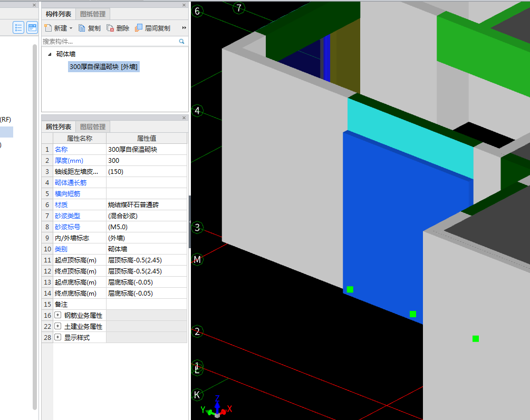The height and width of the screenshot is (420, 530).
Task: Click the 砌体通长筋 property name
Action: pos(70,183)
